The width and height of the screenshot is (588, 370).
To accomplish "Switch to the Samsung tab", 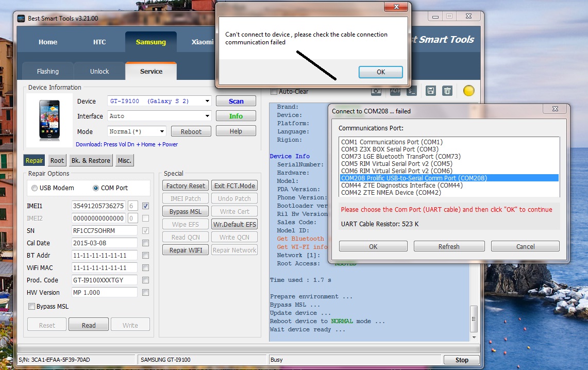I will (x=151, y=42).
